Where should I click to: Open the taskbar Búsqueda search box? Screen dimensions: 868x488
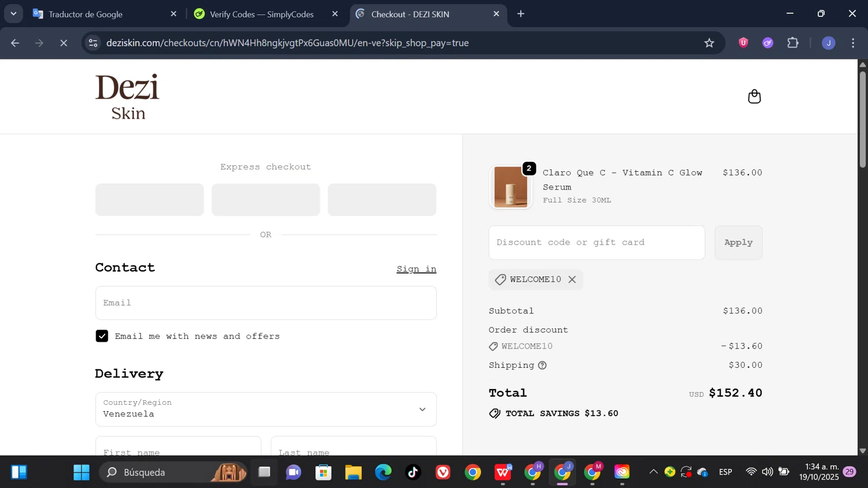click(174, 472)
